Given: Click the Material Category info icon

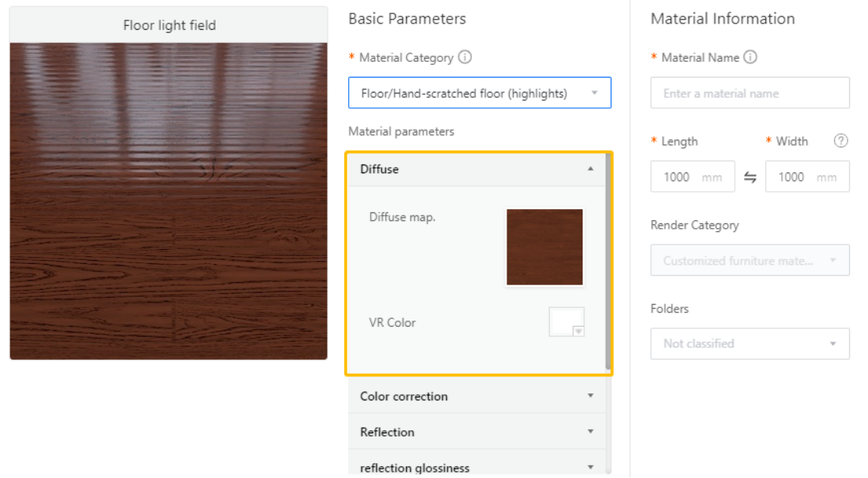Looking at the screenshot, I should point(465,57).
